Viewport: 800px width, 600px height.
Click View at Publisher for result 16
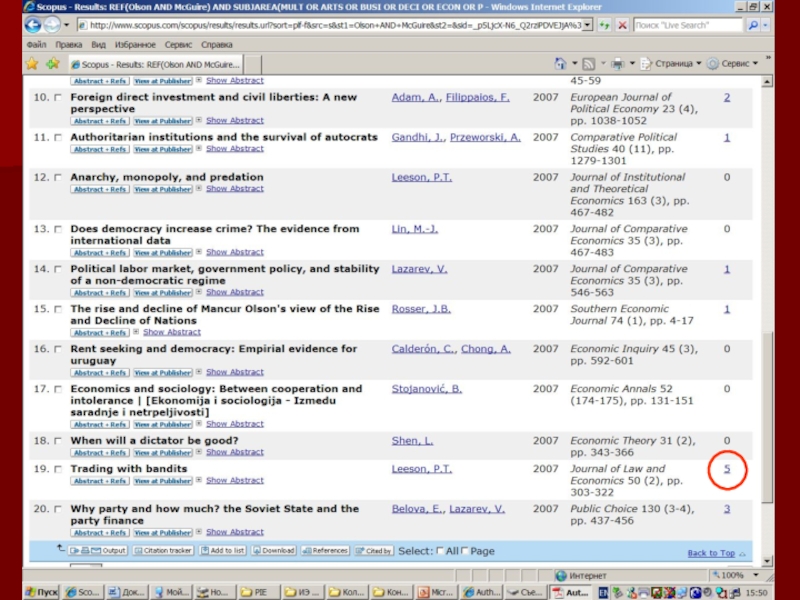pos(163,373)
